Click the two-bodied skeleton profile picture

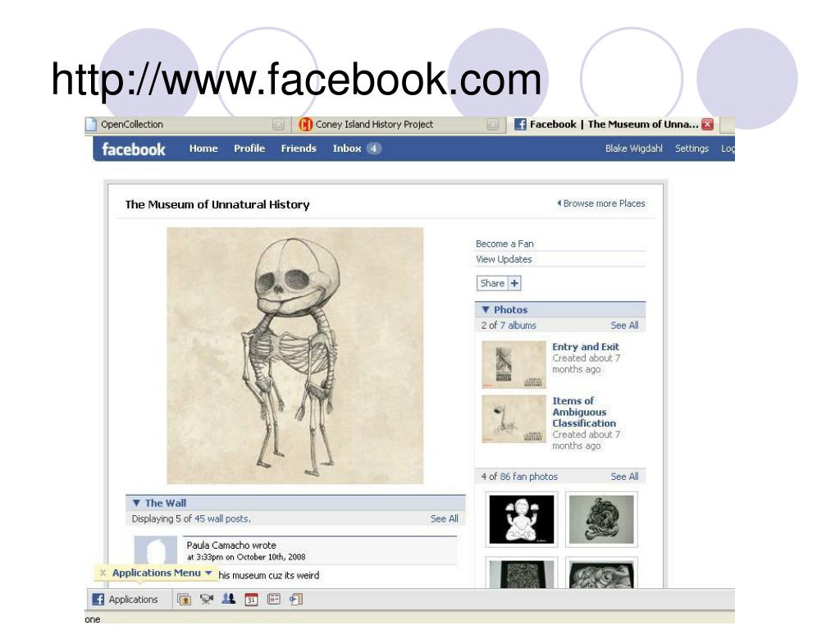(294, 356)
